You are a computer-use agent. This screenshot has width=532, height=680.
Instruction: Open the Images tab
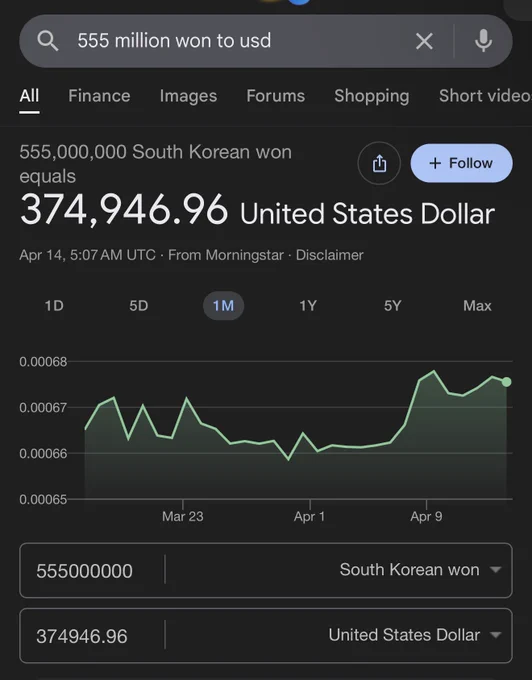point(188,96)
